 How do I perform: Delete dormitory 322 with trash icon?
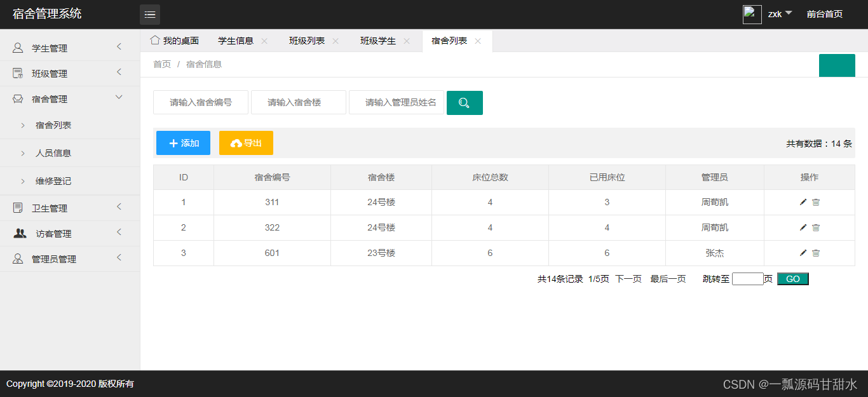[816, 227]
